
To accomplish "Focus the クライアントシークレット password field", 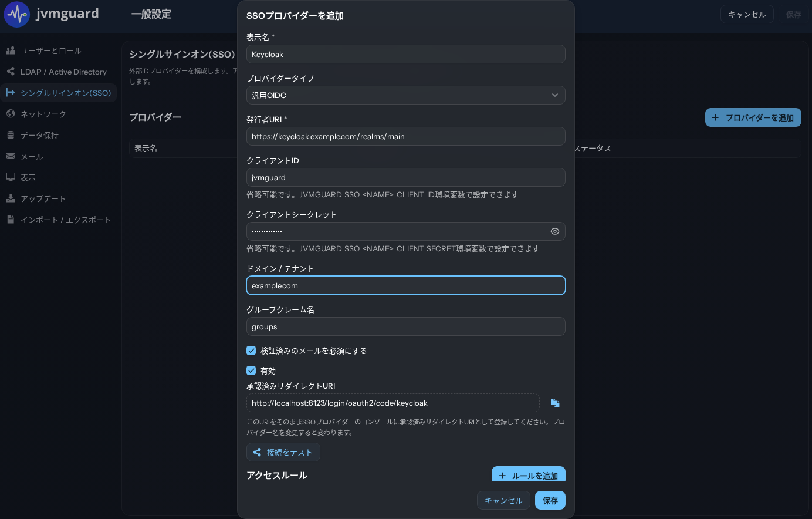I will tap(406, 231).
